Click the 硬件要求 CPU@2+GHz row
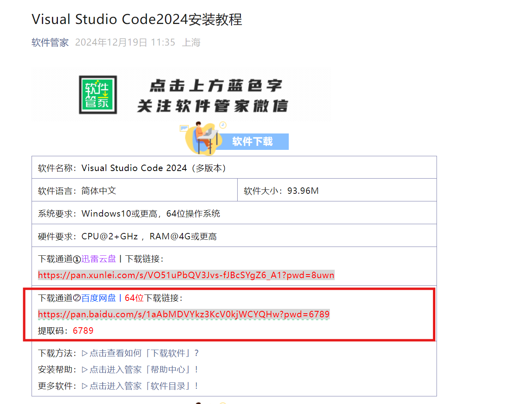532x404 pixels. (x=234, y=236)
